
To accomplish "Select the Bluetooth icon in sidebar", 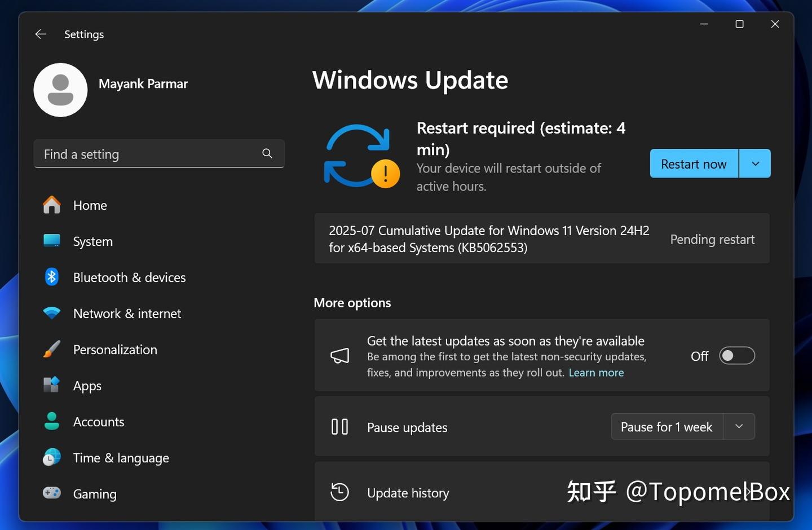I will click(x=52, y=277).
